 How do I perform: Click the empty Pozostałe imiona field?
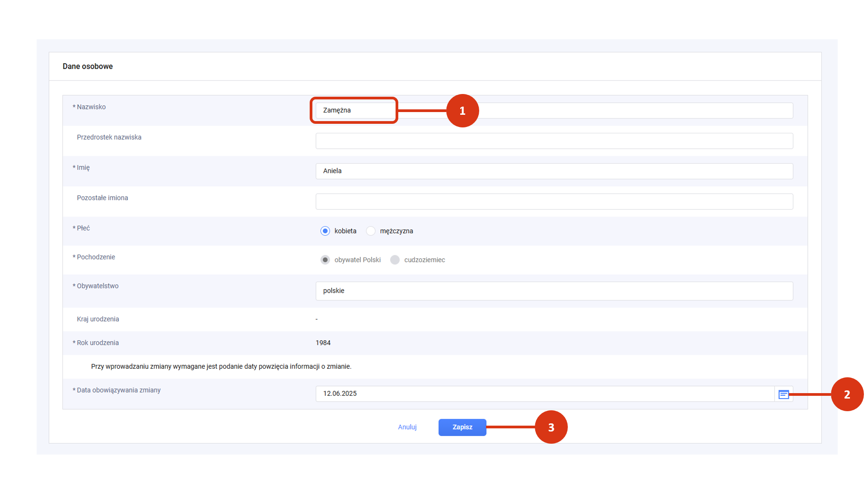(554, 201)
